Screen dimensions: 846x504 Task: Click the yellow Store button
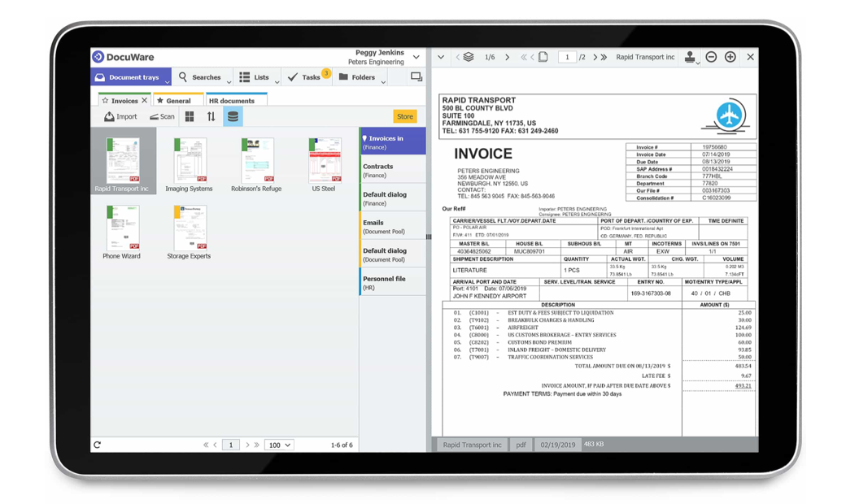[404, 116]
